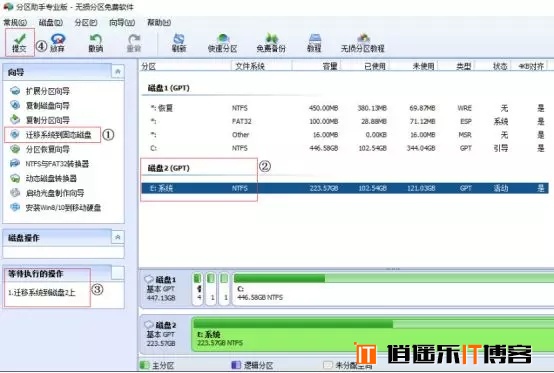Collapse the 磁盘操作 panel
The image size is (554, 373).
118,237
